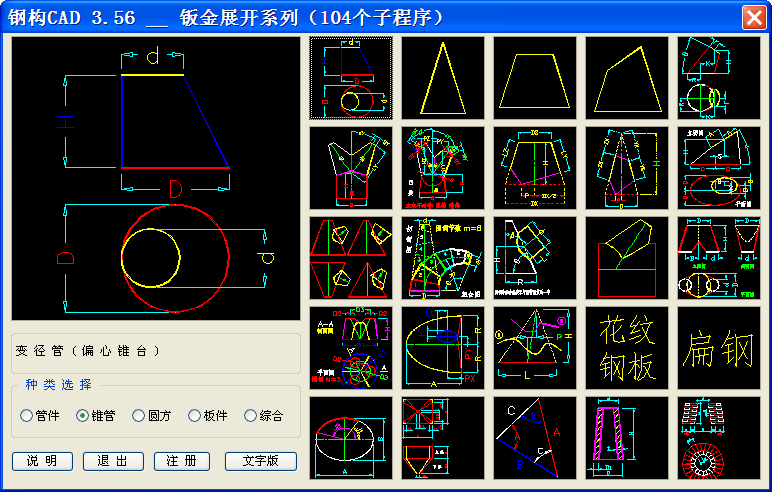This screenshot has width=772, height=492.
Task: Switch to 文字版 text version
Action: [261, 461]
